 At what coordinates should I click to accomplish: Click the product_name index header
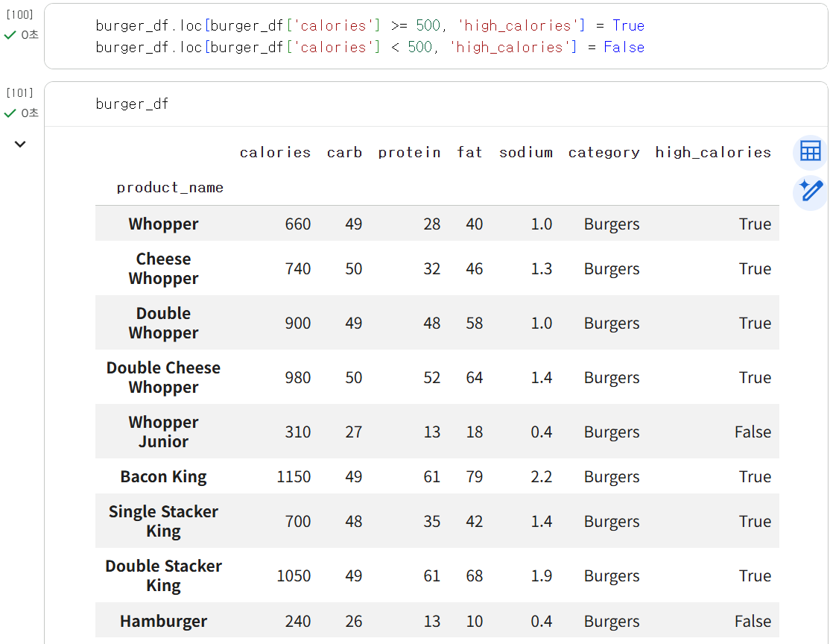point(170,188)
